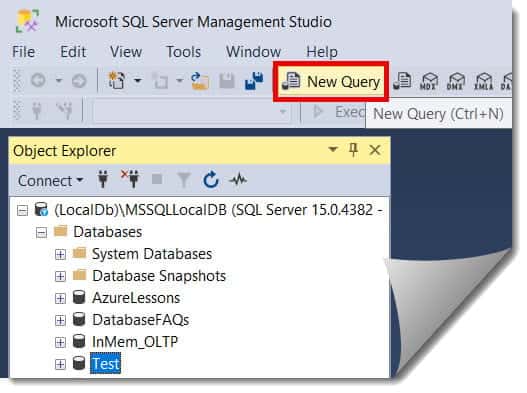Open Object Explorer window position dropdown

click(333, 149)
